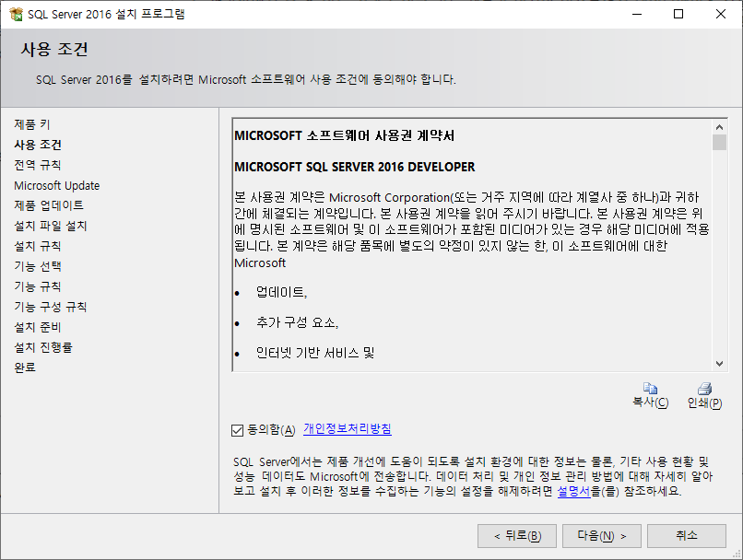The height and width of the screenshot is (560, 743).
Task: Close the SQL Server 2016 setup window
Action: click(x=721, y=14)
